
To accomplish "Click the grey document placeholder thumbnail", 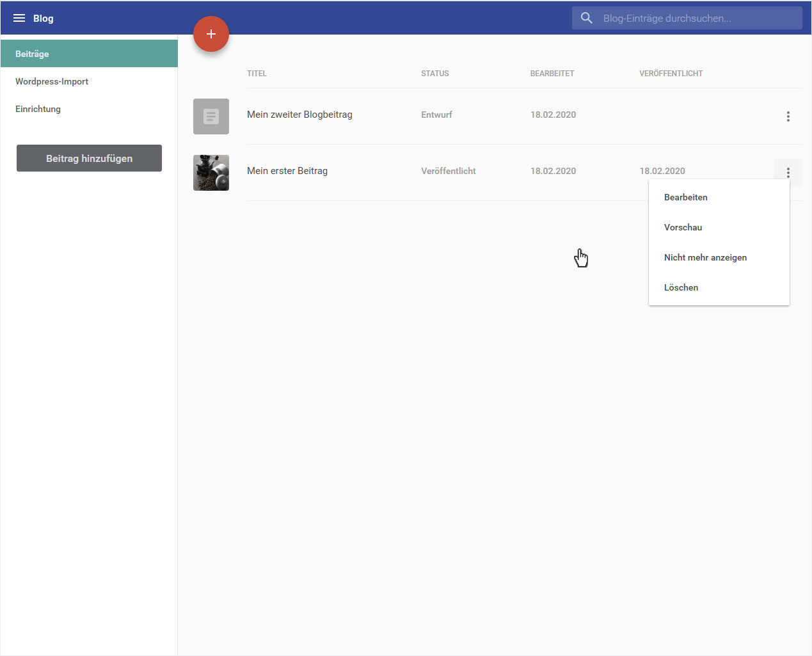I will [211, 116].
